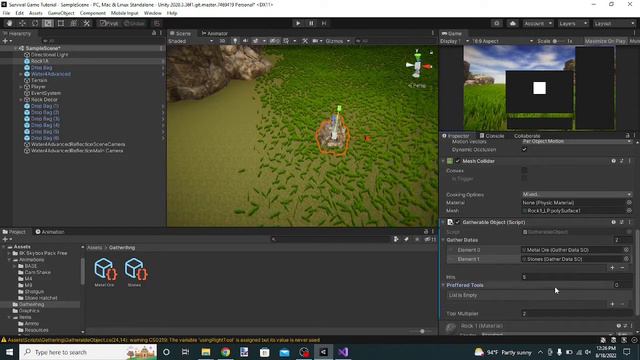Switch to Animator tab
640x360 pixels.
(x=215, y=33)
